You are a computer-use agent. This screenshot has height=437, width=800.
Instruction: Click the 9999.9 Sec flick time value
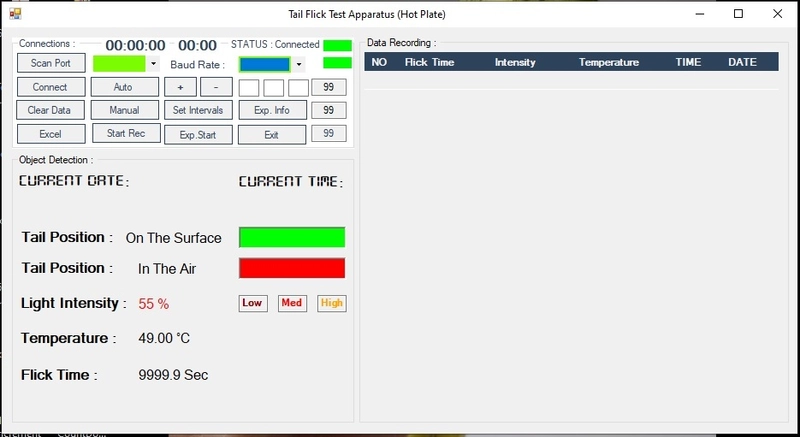[173, 375]
